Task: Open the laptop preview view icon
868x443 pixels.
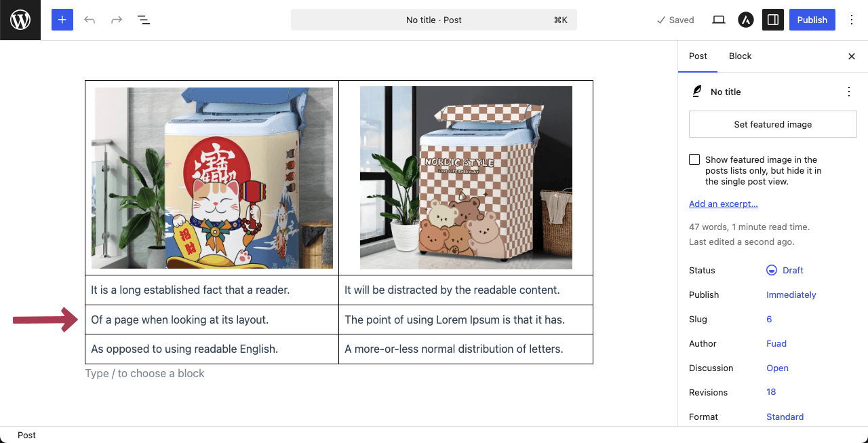Action: [719, 20]
